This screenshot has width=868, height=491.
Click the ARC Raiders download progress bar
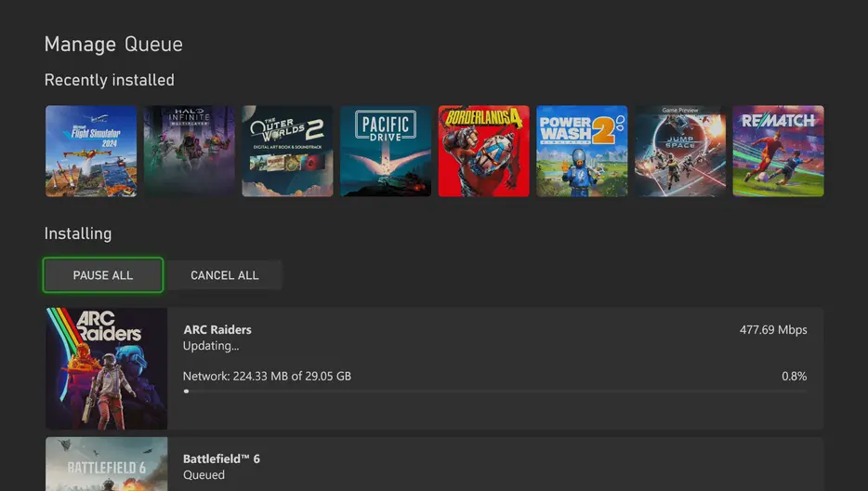tap(495, 391)
